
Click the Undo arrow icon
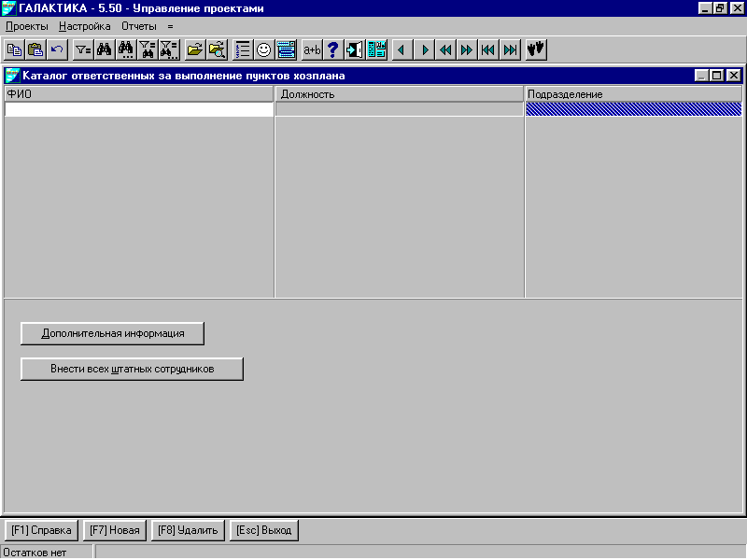pyautogui.click(x=57, y=50)
